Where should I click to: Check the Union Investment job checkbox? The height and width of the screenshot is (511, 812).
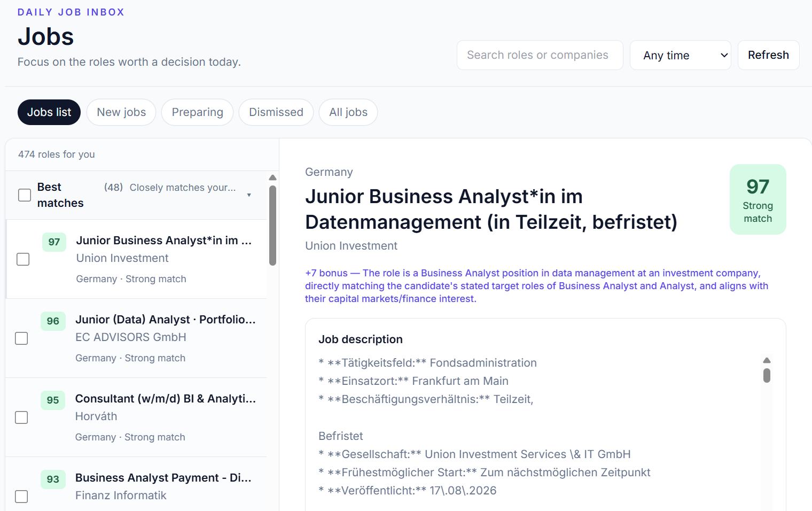point(23,259)
